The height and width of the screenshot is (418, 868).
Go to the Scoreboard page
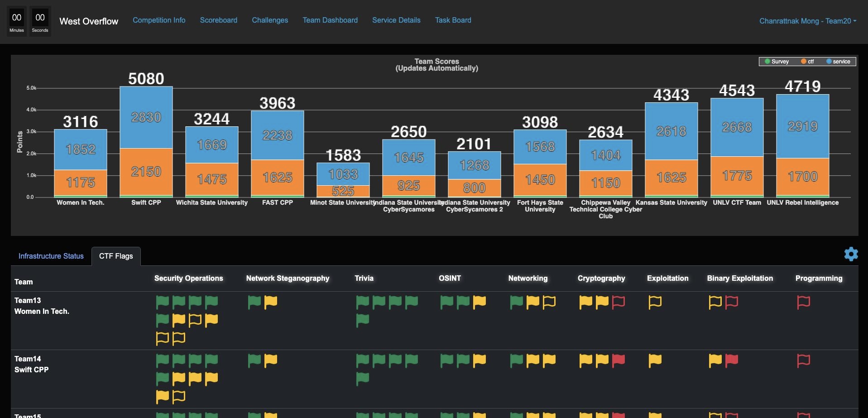pyautogui.click(x=219, y=20)
